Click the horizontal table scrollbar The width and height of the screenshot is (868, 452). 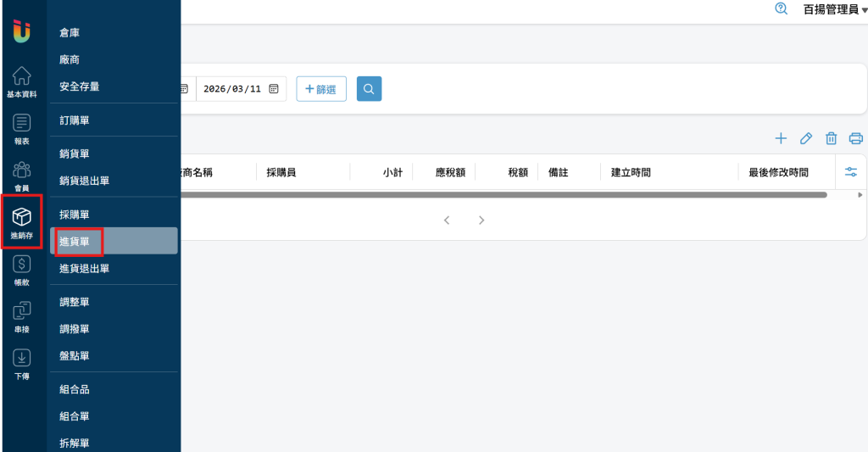point(500,195)
